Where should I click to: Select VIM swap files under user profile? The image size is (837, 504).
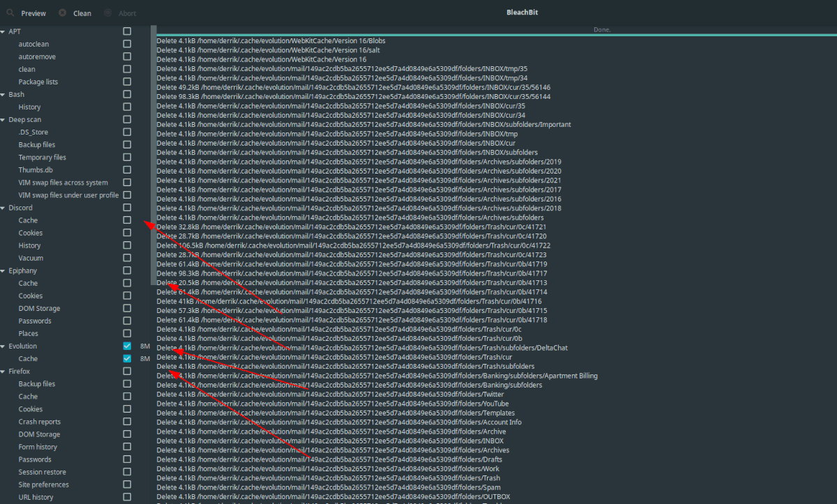pos(68,195)
